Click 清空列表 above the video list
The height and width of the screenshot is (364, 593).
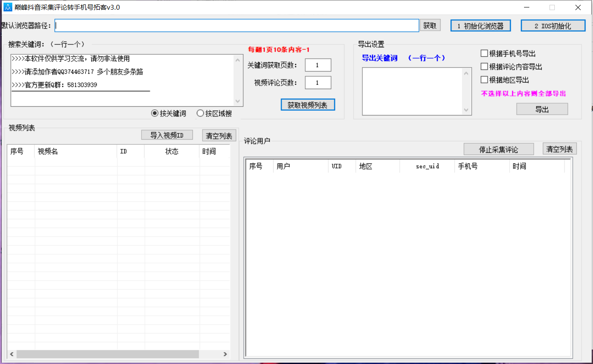point(219,136)
